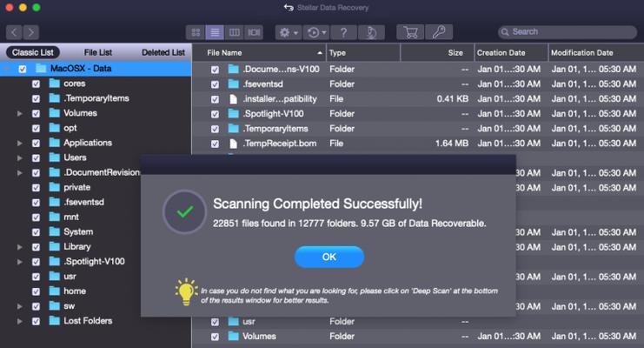Uncheck the MacOSX - Data checkbox
The width and height of the screenshot is (644, 348).
point(23,69)
